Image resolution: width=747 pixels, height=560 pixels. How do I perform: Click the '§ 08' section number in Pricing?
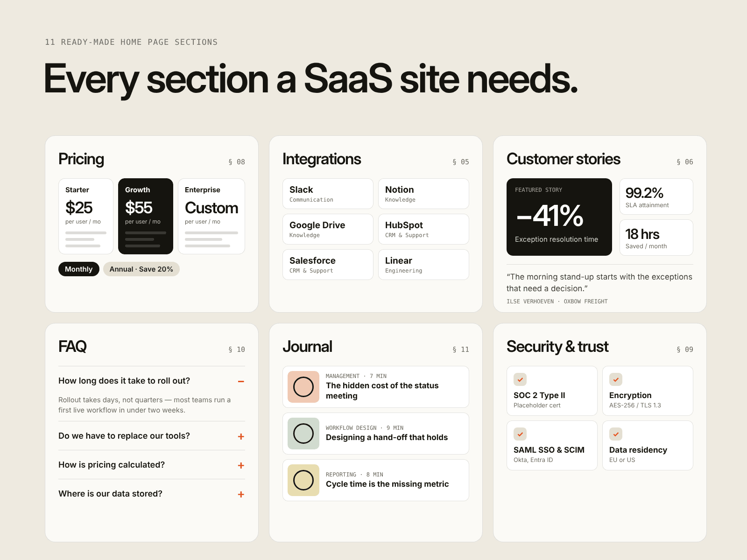237,162
